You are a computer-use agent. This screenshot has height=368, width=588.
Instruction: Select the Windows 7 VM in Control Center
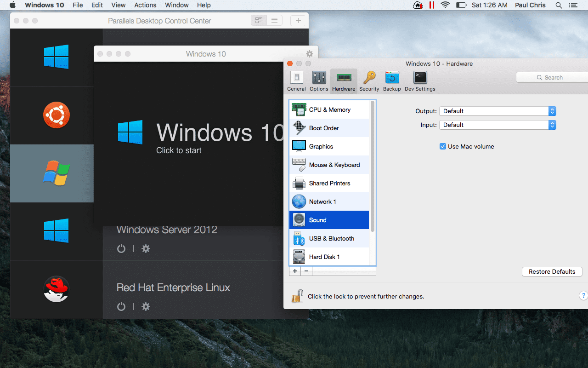[x=57, y=173]
